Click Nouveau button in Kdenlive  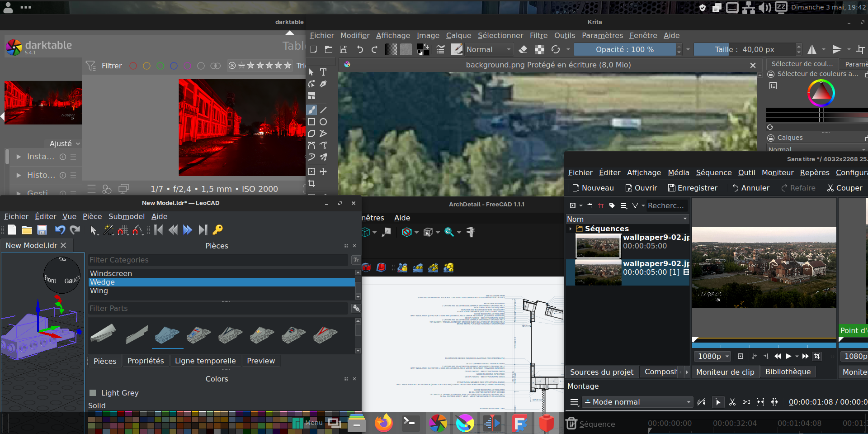pyautogui.click(x=593, y=188)
